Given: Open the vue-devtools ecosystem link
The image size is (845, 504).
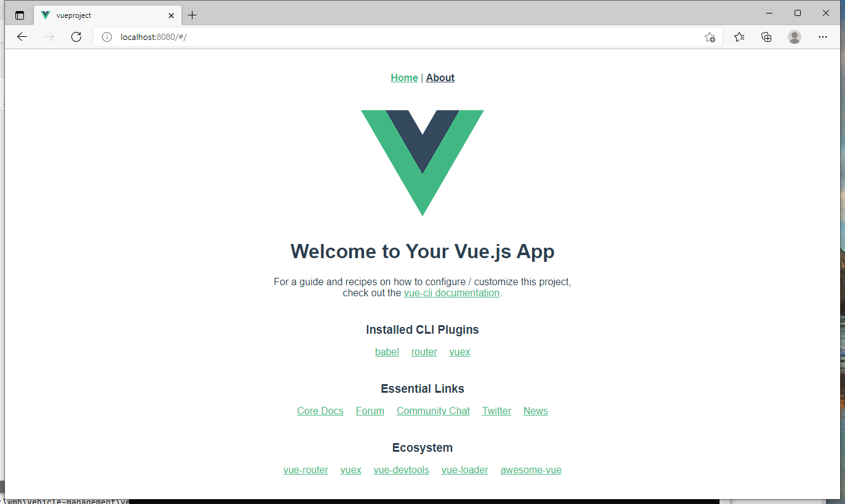Looking at the screenshot, I should (401, 470).
